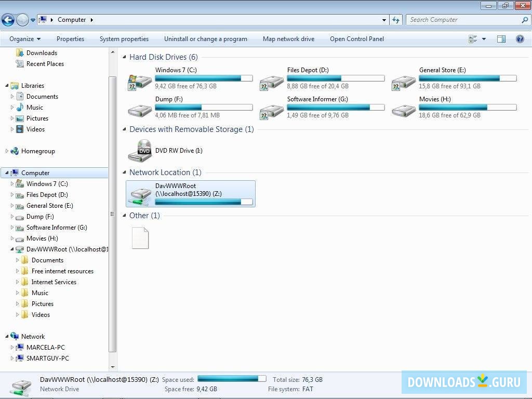Select the Music library icon
The height and width of the screenshot is (399, 532).
pyautogui.click(x=20, y=107)
